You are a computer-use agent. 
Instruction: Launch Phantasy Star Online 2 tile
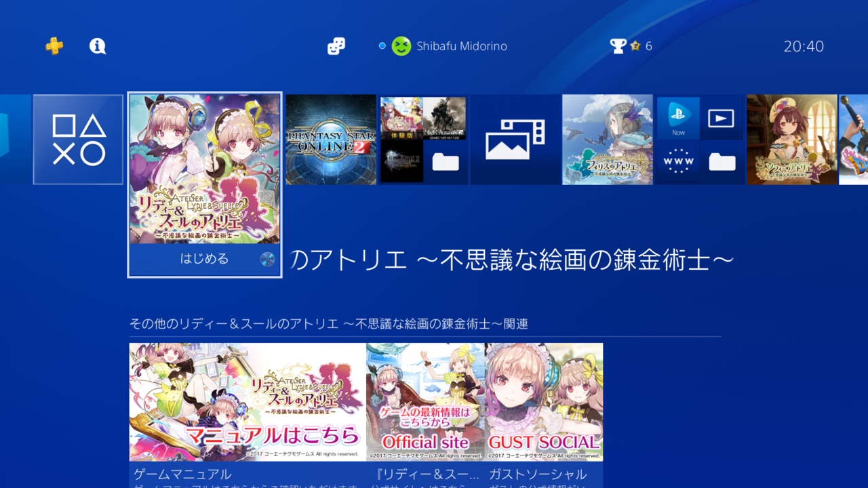[x=331, y=140]
